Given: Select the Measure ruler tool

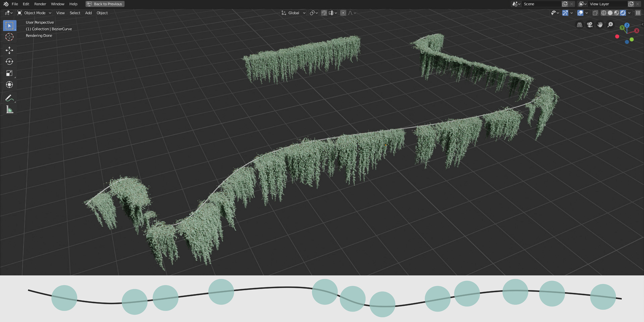Looking at the screenshot, I should (9, 110).
